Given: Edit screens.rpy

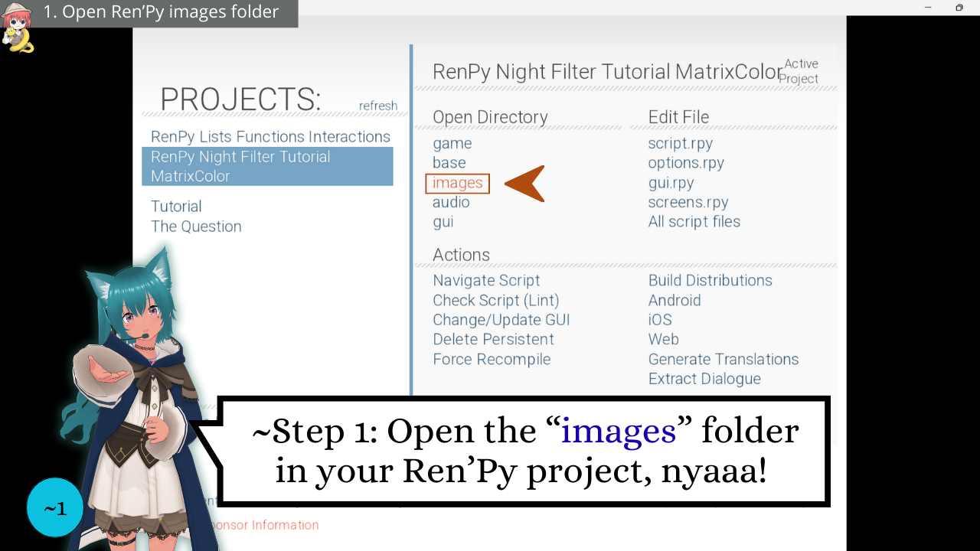Looking at the screenshot, I should pyautogui.click(x=688, y=202).
